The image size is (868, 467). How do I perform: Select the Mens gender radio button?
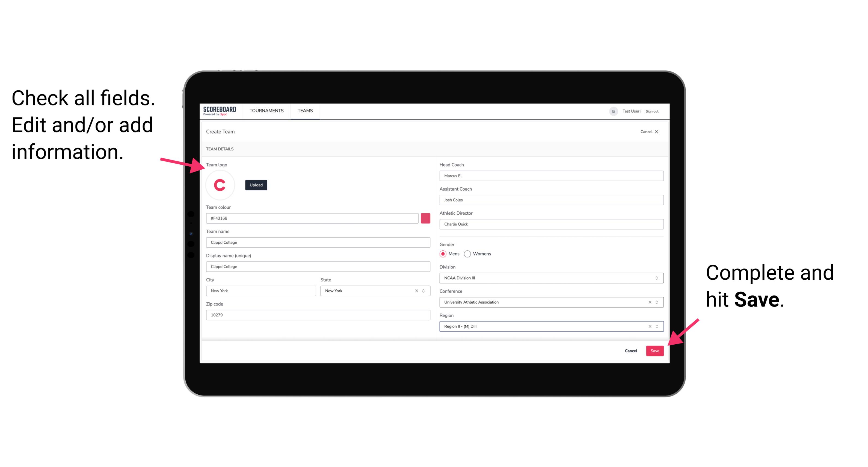point(442,253)
